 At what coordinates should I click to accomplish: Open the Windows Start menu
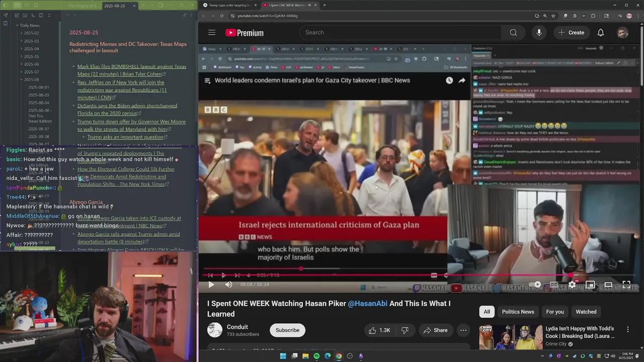pos(283,356)
